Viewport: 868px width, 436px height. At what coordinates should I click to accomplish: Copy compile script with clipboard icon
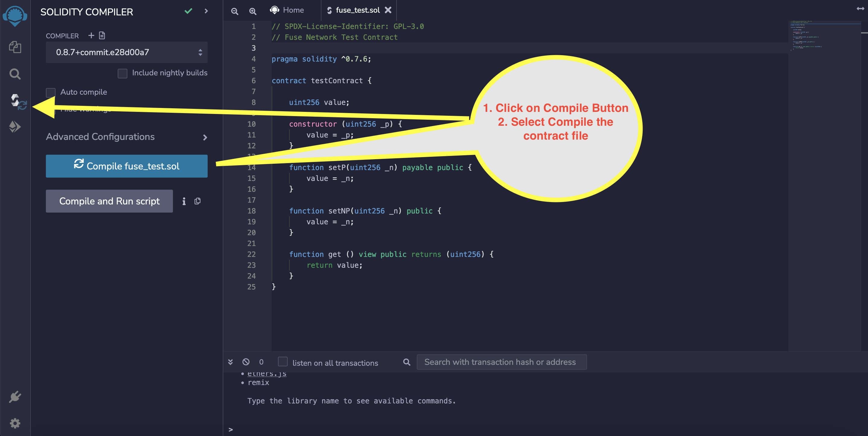197,201
